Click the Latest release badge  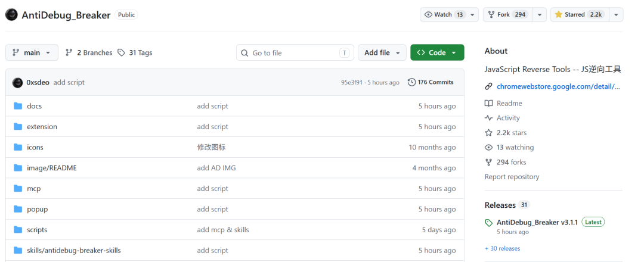point(593,222)
